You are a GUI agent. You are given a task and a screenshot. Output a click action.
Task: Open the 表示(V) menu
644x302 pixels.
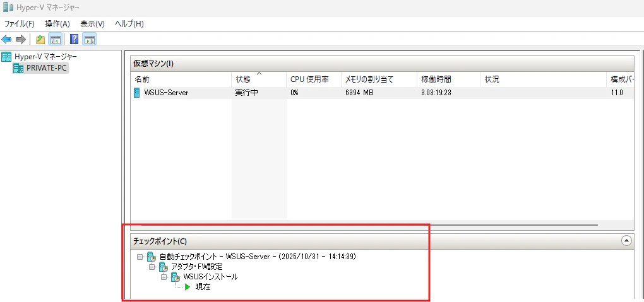click(92, 24)
